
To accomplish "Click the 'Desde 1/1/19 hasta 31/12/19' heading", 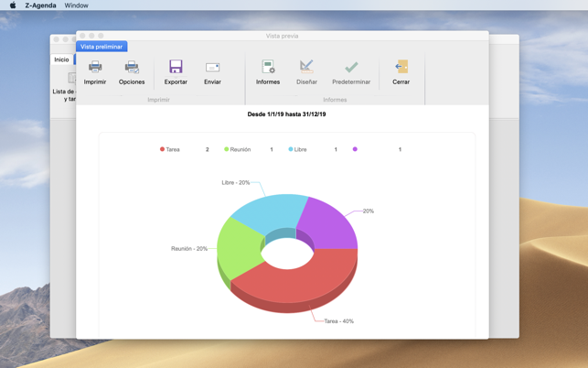I will 286,114.
